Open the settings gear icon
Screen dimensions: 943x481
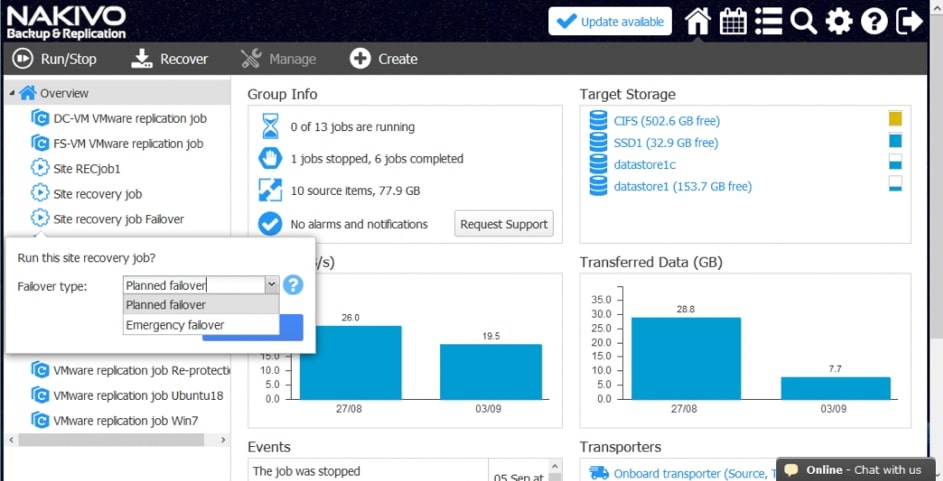[x=839, y=21]
